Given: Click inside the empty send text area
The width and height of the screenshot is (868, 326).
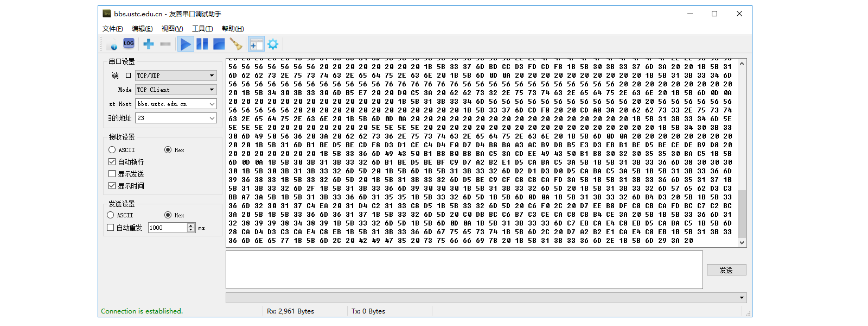Looking at the screenshot, I should [x=464, y=269].
